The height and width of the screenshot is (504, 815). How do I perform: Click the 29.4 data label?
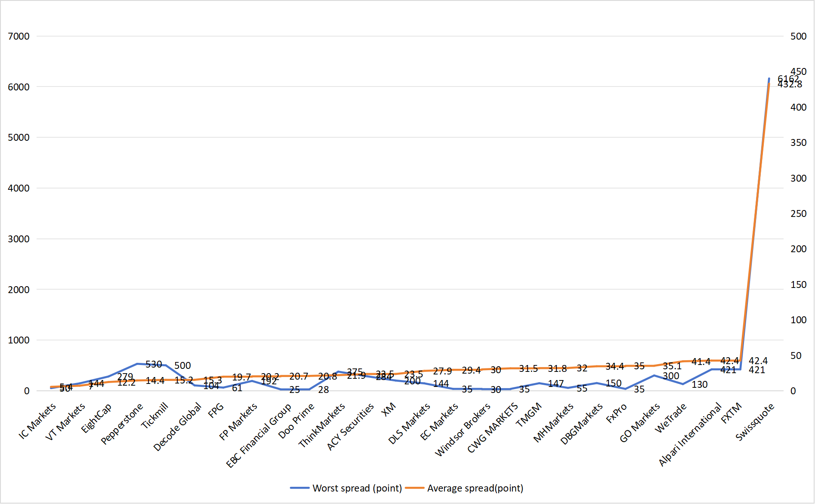tap(471, 370)
